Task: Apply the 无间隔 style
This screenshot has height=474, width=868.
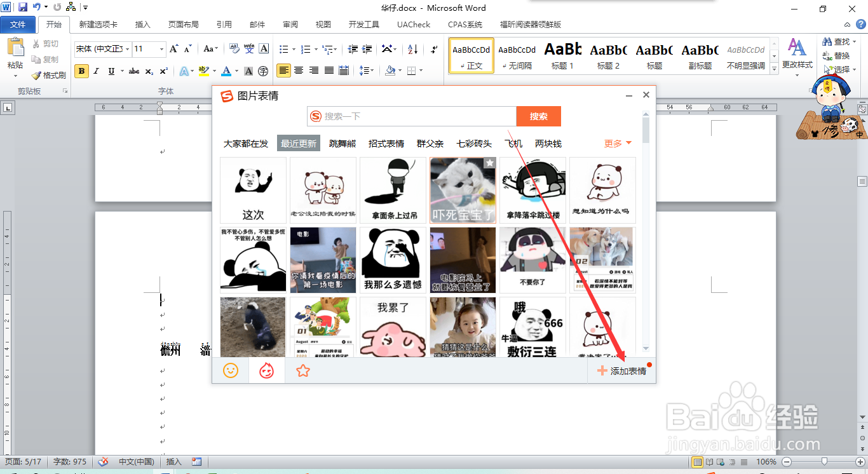Action: pos(517,55)
